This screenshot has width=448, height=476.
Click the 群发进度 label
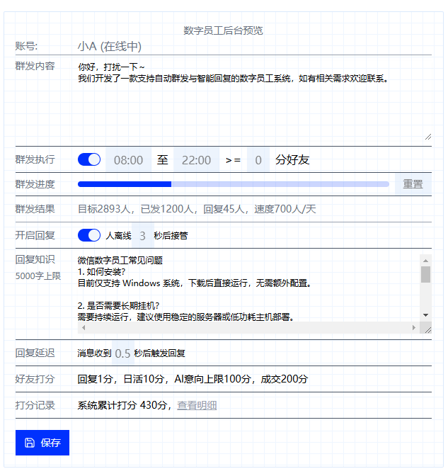[35, 184]
